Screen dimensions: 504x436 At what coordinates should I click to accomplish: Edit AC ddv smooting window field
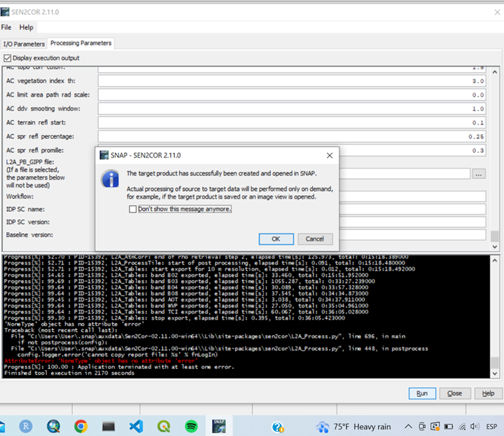pos(292,108)
